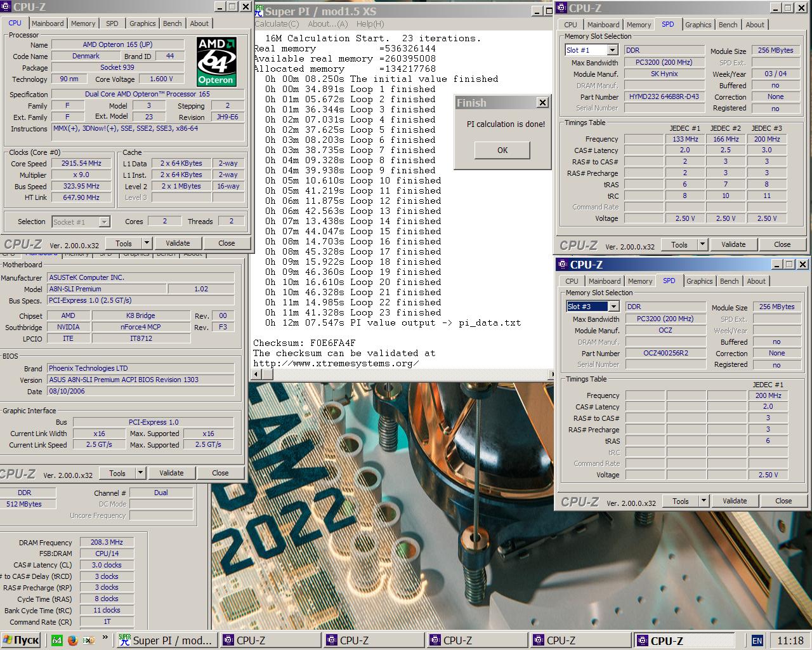Viewport: 812px width, 650px height.
Task: Click Validate in Opteron CPU window
Action: (178, 243)
